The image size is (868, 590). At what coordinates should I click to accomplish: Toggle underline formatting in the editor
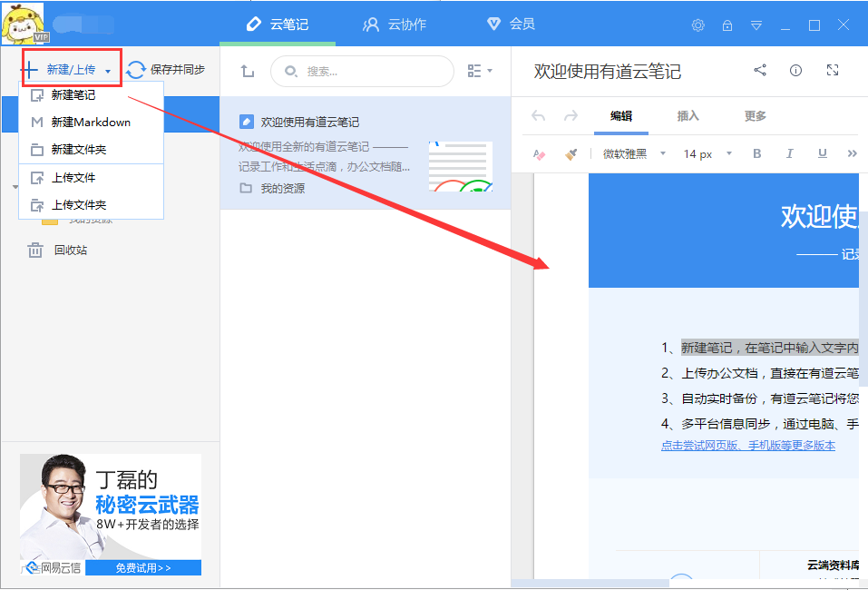click(821, 153)
